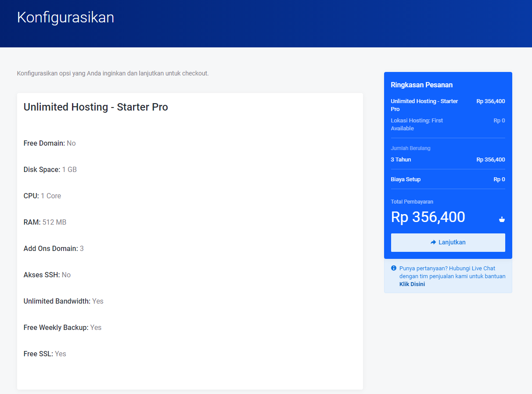Select the Free Domain specification row
Image resolution: width=532 pixels, height=394 pixels.
[x=50, y=143]
